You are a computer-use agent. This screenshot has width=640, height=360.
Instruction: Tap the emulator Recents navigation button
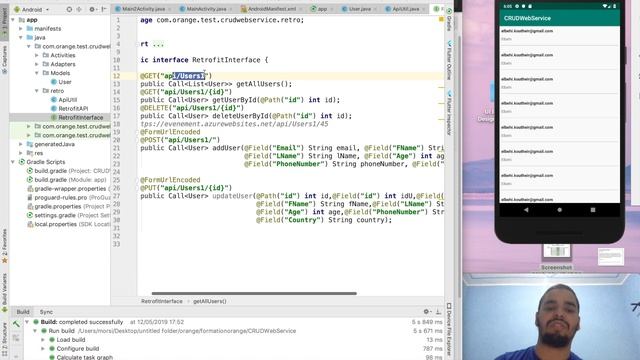point(593,210)
